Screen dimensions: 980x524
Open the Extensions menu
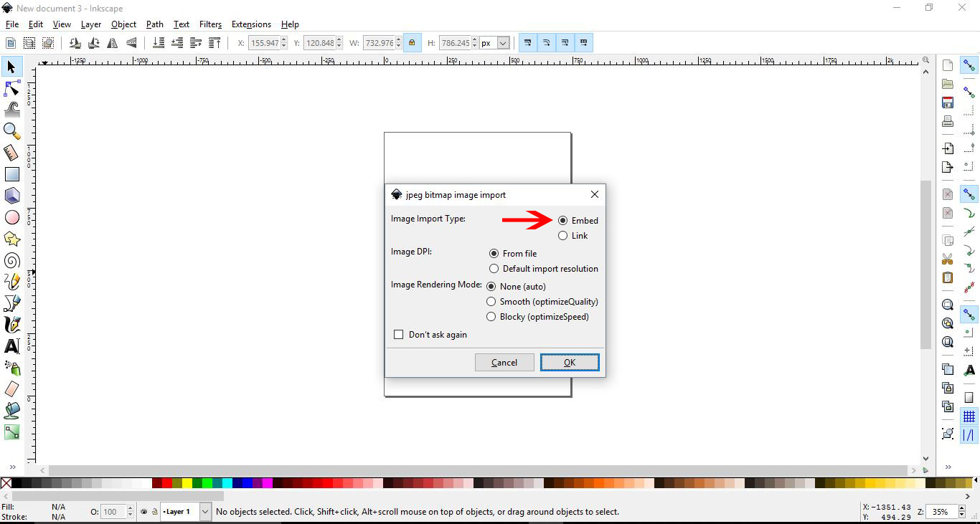click(251, 24)
